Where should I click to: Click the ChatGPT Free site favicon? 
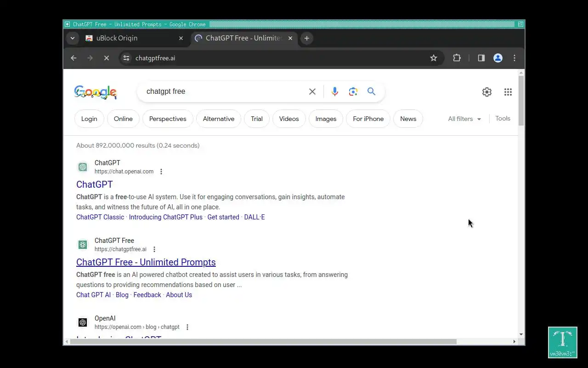tap(83, 245)
